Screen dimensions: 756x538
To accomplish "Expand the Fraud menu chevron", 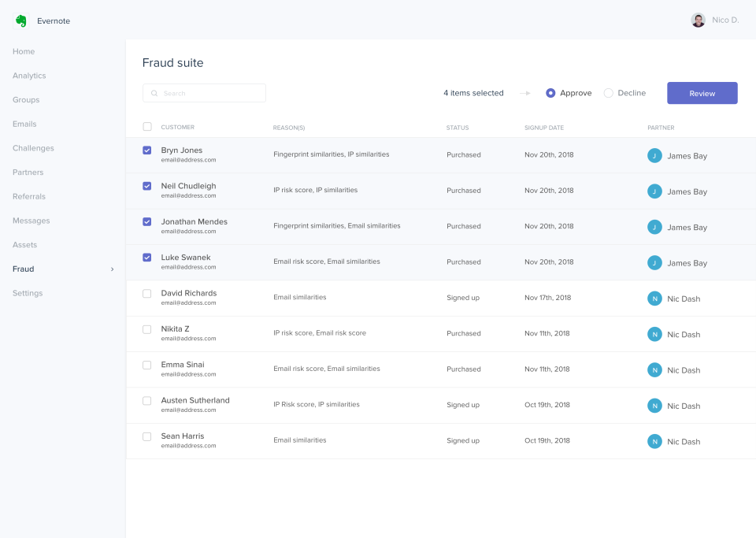I will tap(112, 269).
